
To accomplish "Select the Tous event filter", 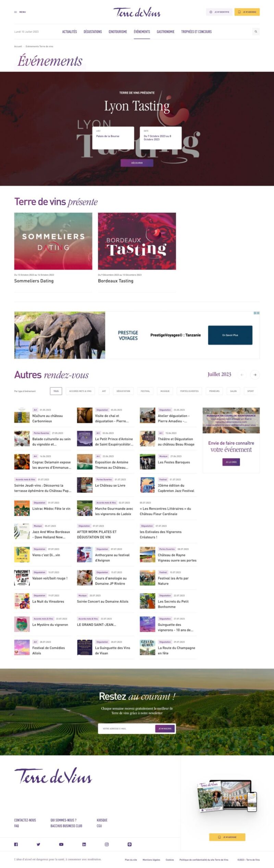I will pyautogui.click(x=56, y=391).
